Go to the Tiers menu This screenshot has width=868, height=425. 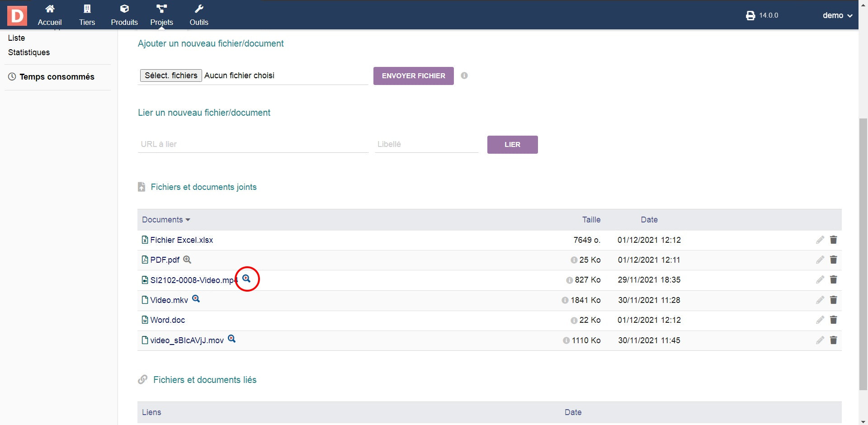[x=87, y=15]
